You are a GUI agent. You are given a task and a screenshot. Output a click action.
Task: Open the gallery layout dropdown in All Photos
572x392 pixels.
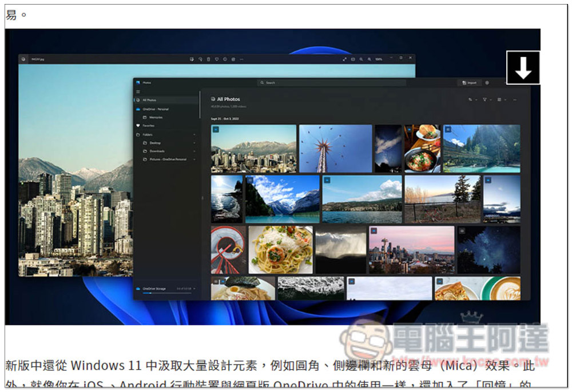502,99
